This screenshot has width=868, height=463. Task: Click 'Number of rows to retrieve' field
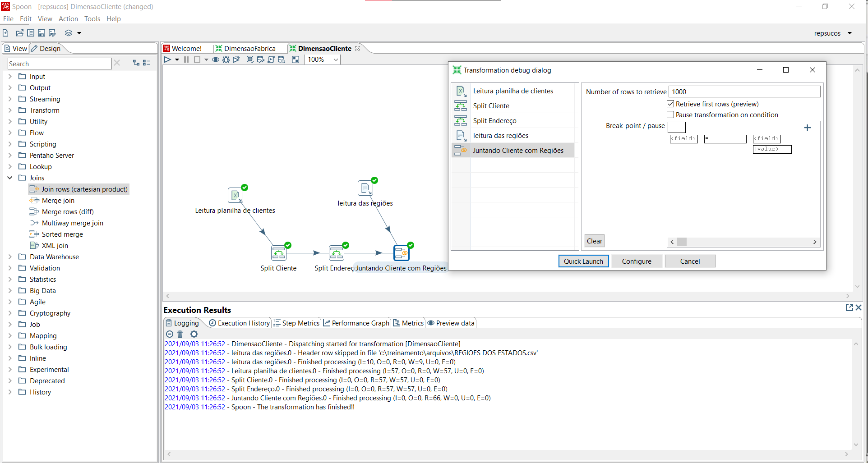point(744,92)
